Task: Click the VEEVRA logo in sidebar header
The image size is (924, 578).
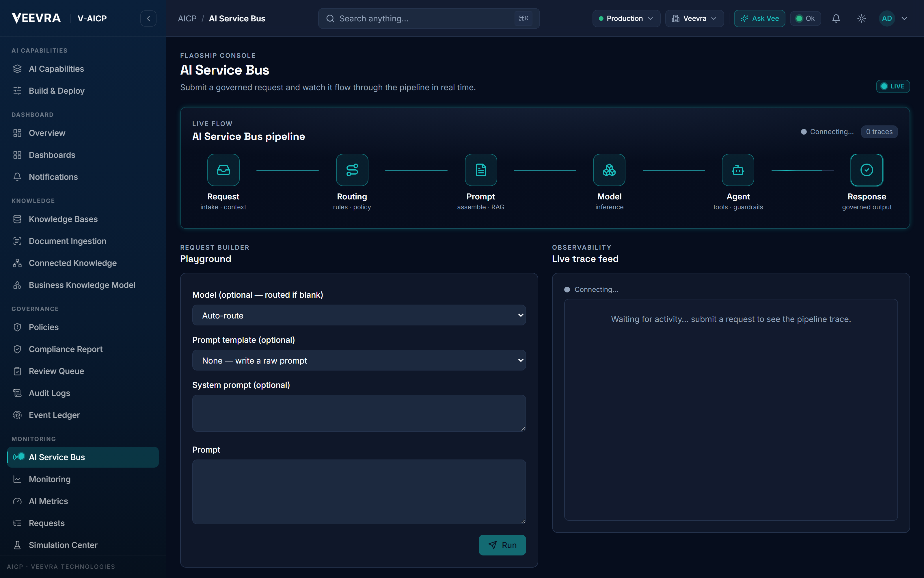Action: 36,18
